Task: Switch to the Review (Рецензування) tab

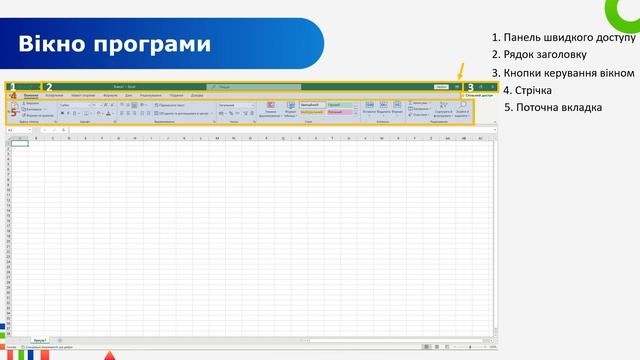Action: (151, 96)
